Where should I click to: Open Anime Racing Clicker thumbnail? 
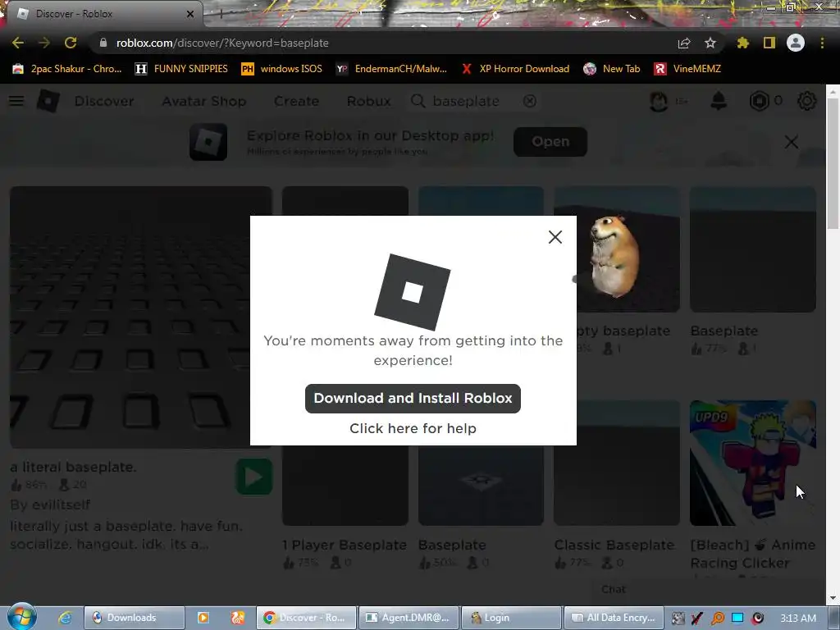[753, 463]
